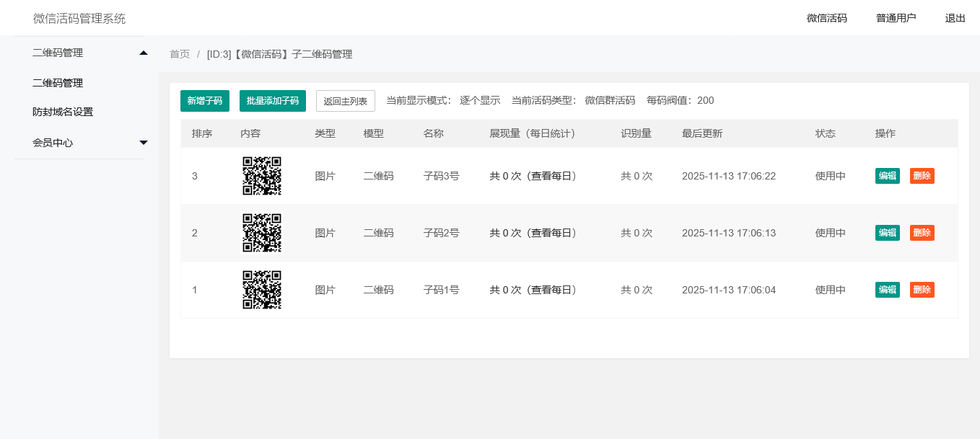Delete the 子码3号 row

coord(922,176)
